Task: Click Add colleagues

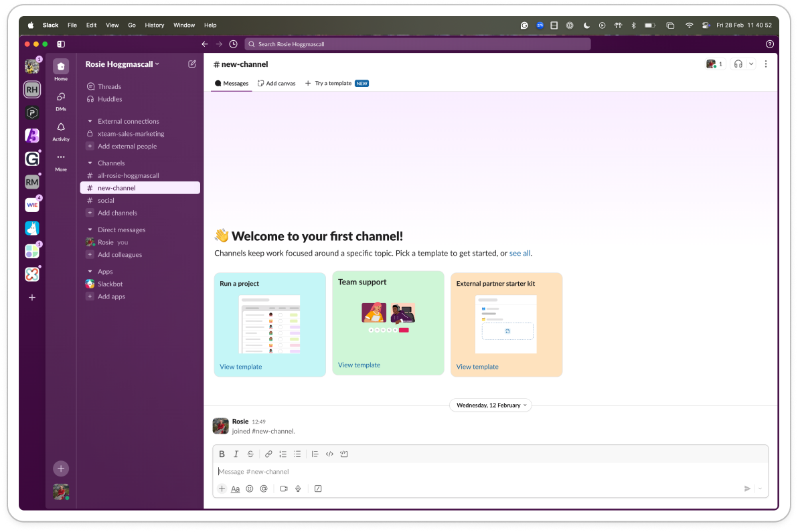Action: point(140,255)
